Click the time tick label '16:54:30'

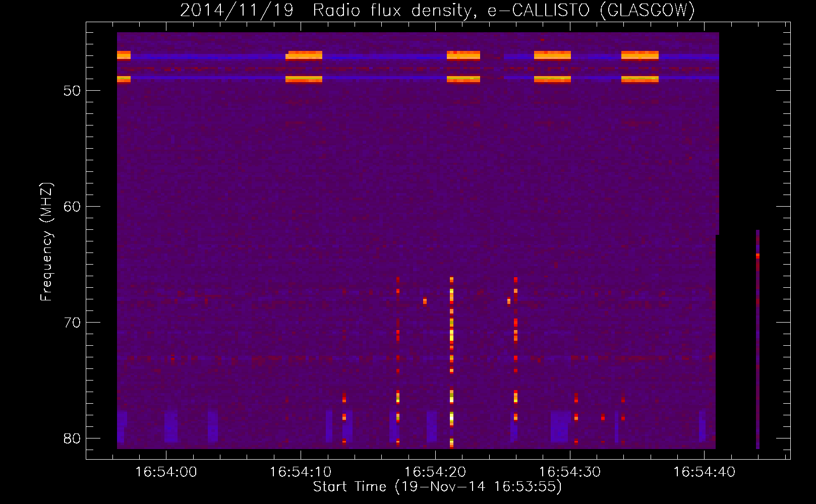click(570, 472)
